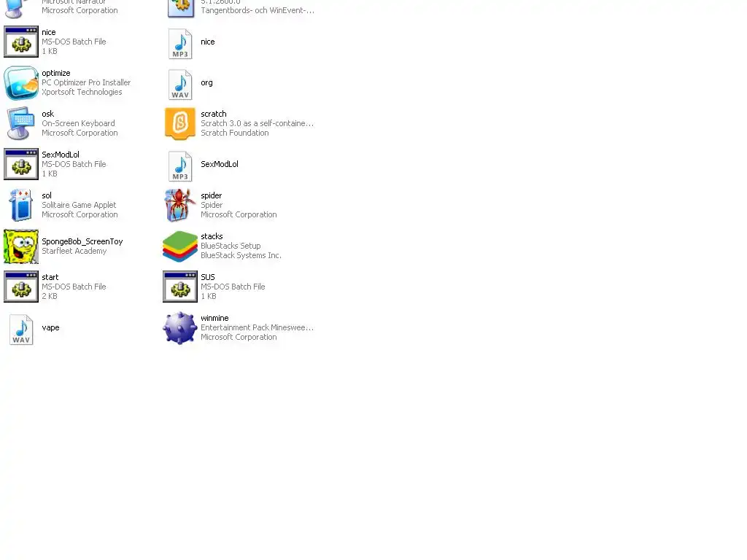747x560 pixels.
Task: Select the SpongeBob_ScreenToy icon
Action: click(21, 246)
